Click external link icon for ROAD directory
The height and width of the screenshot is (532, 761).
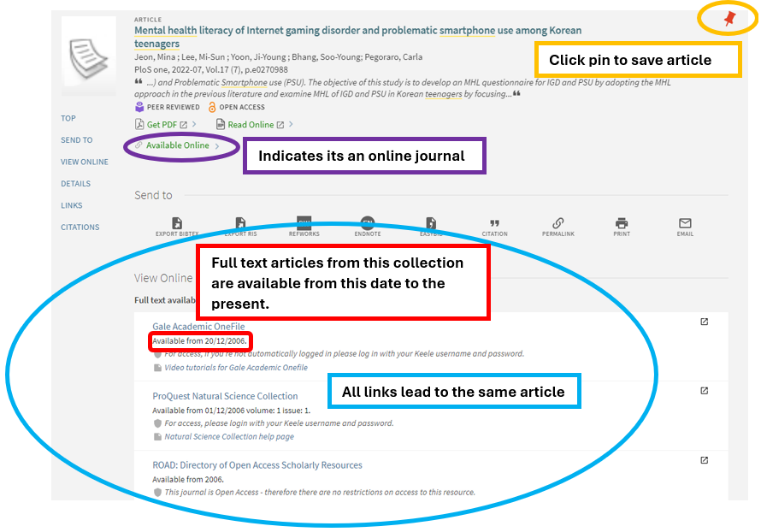705,459
